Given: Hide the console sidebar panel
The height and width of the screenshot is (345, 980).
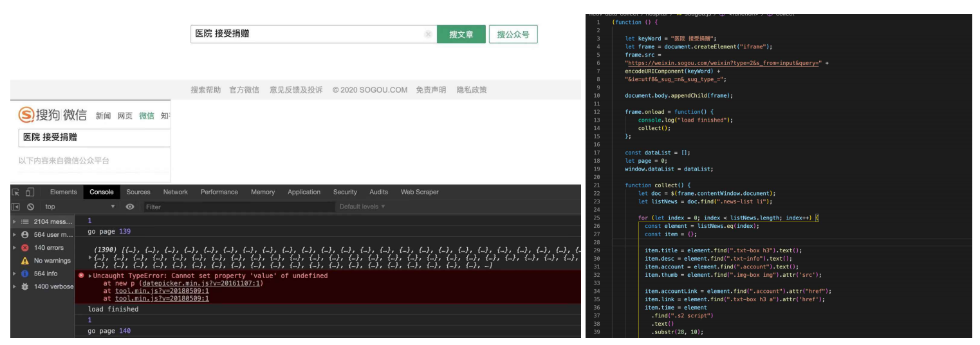Looking at the screenshot, I should click(x=15, y=207).
